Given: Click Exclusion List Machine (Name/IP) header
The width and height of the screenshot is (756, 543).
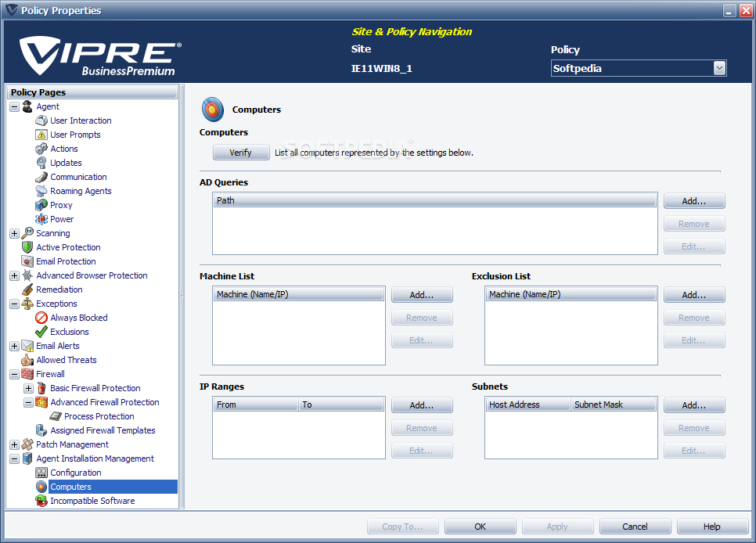Looking at the screenshot, I should pos(571,294).
